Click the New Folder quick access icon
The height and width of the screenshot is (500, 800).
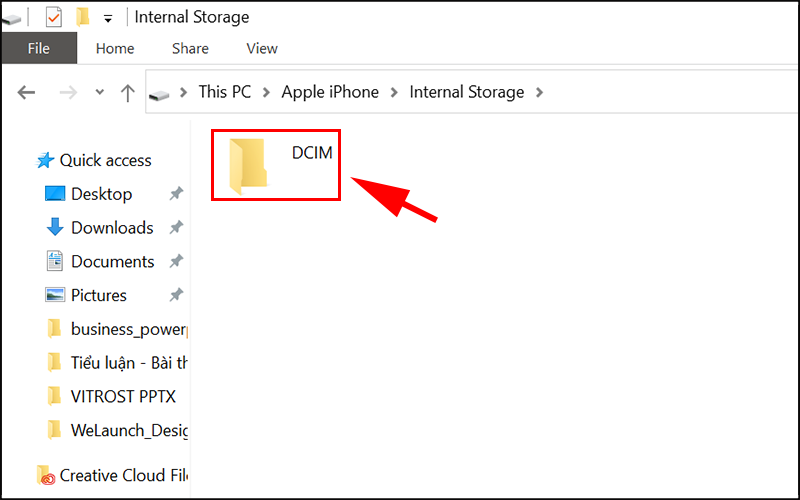click(83, 17)
